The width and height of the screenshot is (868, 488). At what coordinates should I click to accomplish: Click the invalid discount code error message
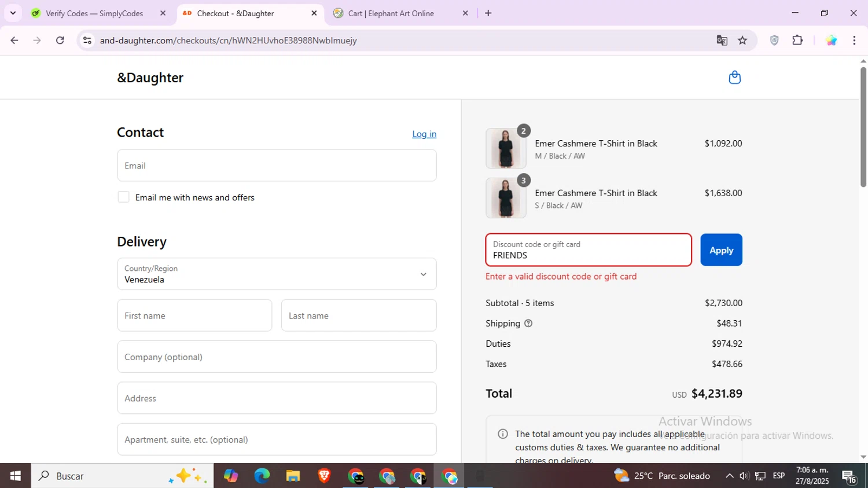[561, 276]
